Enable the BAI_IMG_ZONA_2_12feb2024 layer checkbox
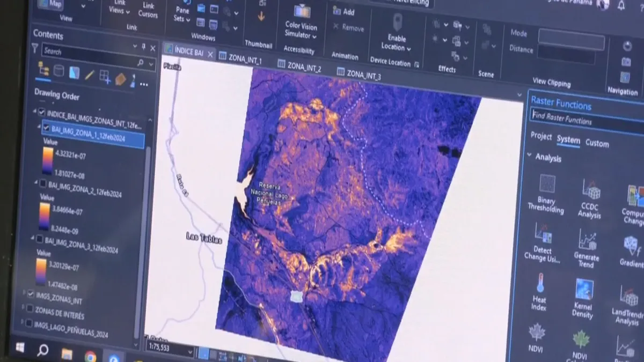This screenshot has height=362, width=644. (x=43, y=184)
